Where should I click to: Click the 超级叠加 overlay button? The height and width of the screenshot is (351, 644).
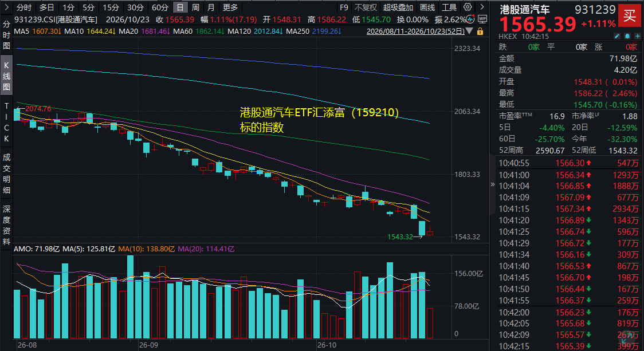click(398, 7)
